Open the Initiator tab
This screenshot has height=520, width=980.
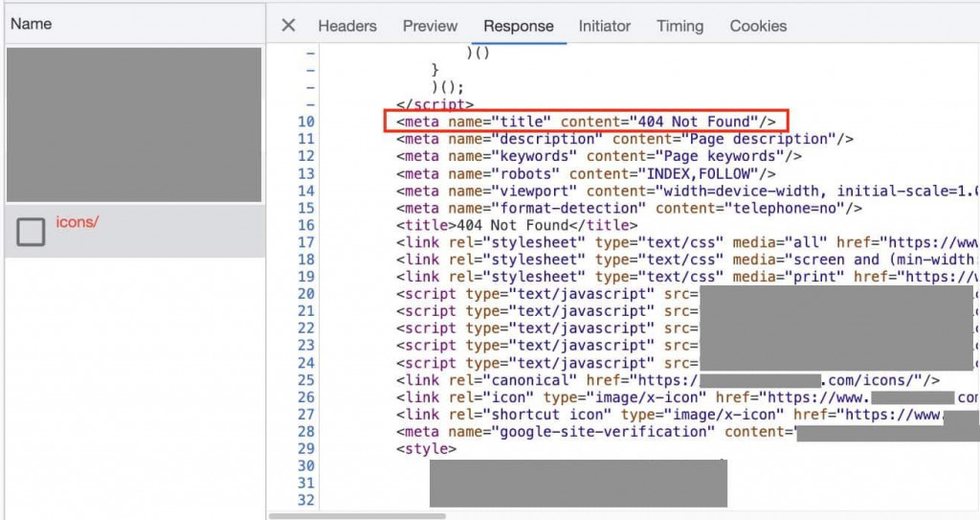(x=605, y=26)
